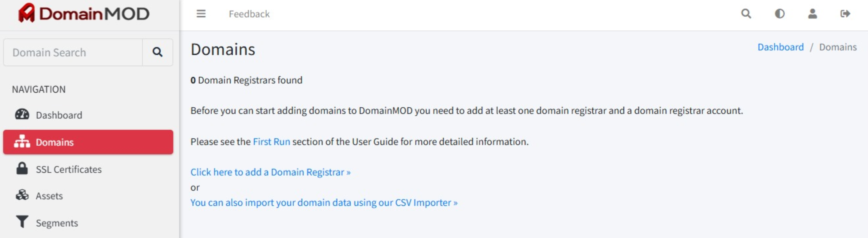Open the user profile icon
Viewport: 868px width, 238px height.
[x=812, y=14]
